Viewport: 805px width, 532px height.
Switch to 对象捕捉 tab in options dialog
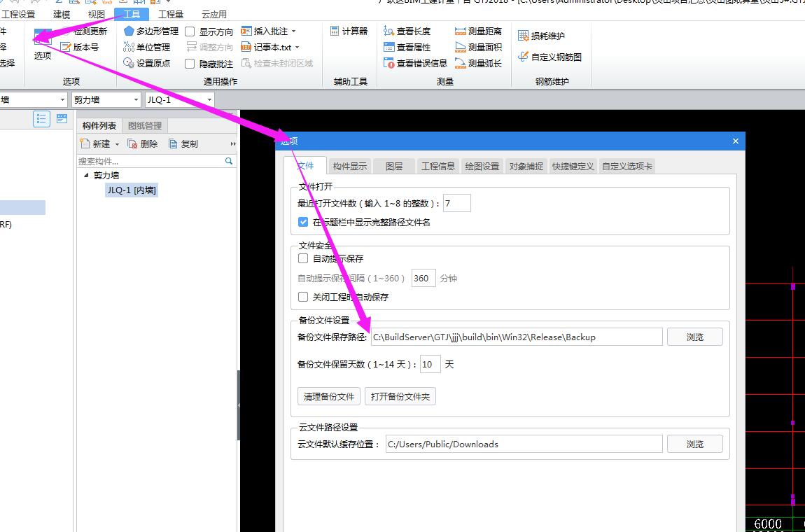[x=526, y=166]
